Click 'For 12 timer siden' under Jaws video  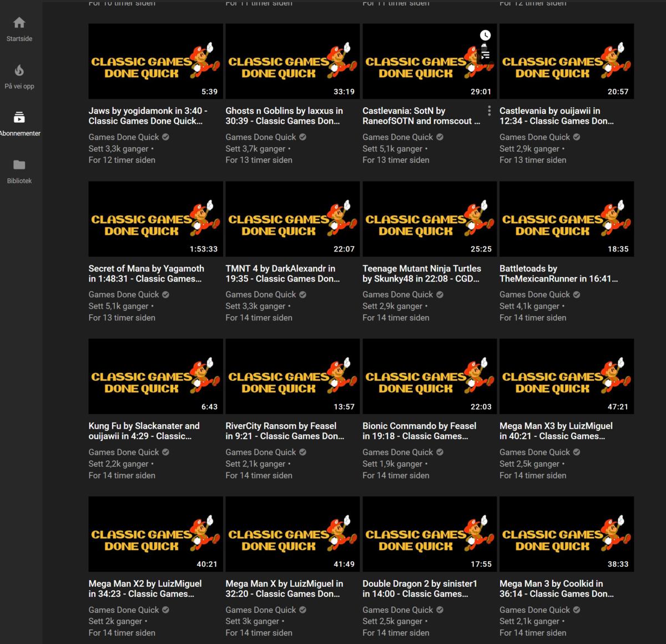point(122,160)
